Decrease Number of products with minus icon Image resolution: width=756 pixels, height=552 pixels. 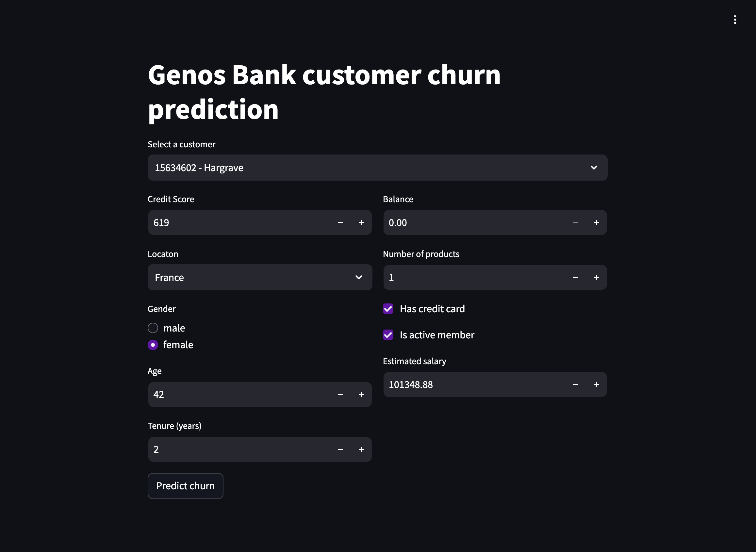pyautogui.click(x=576, y=277)
